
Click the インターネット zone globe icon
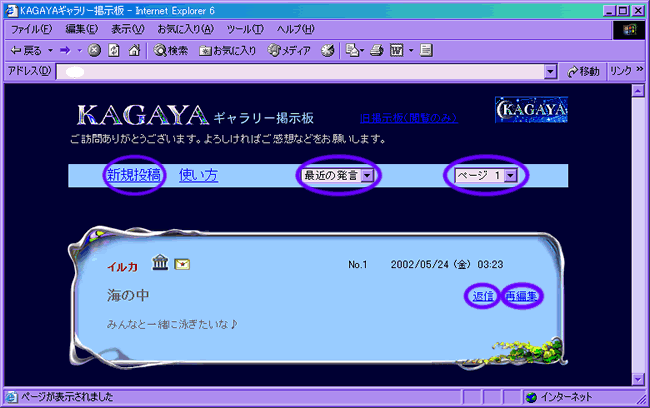pyautogui.click(x=531, y=397)
